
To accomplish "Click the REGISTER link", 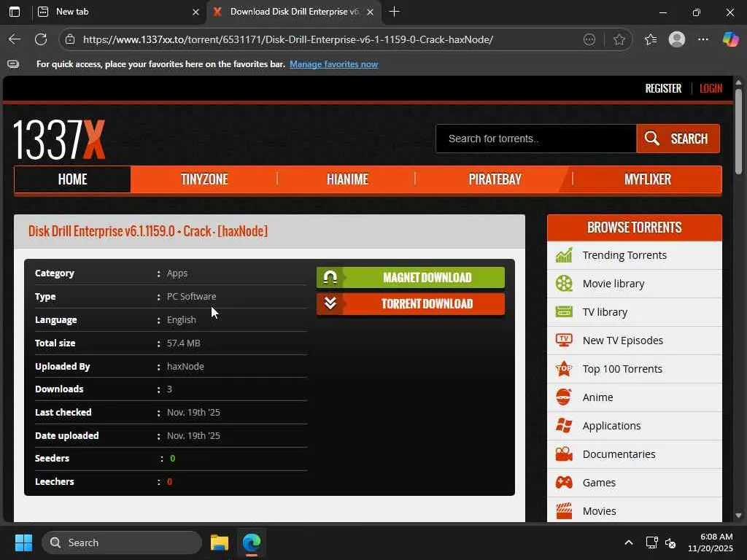I will tap(663, 88).
